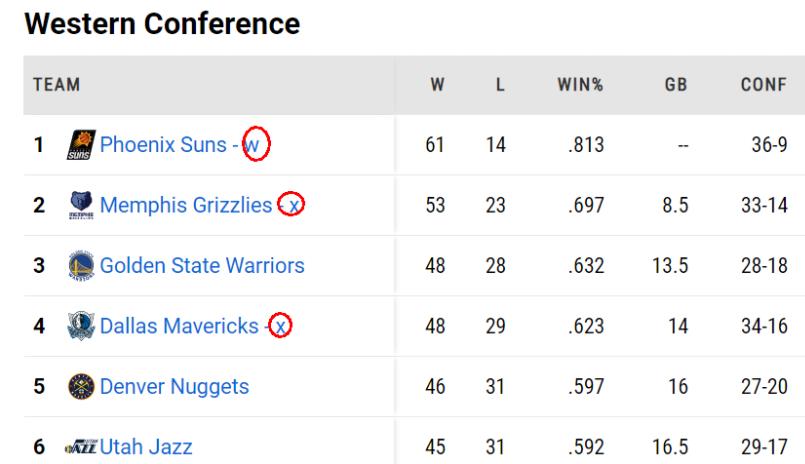This screenshot has height=464, width=805.
Task: Click the Western Conference heading
Action: [x=162, y=24]
